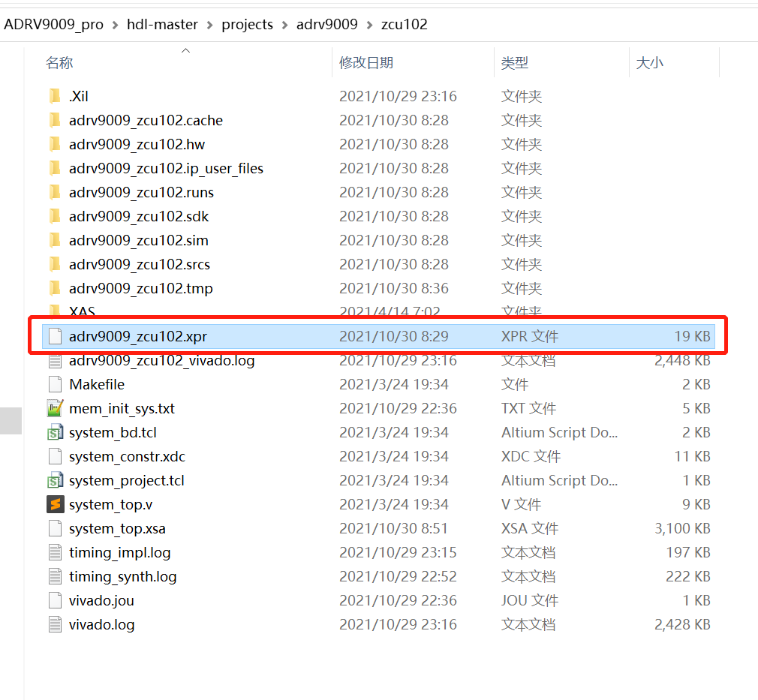Click the adrv9009_zcu102.cache folder icon
The height and width of the screenshot is (700, 758).
pos(55,120)
